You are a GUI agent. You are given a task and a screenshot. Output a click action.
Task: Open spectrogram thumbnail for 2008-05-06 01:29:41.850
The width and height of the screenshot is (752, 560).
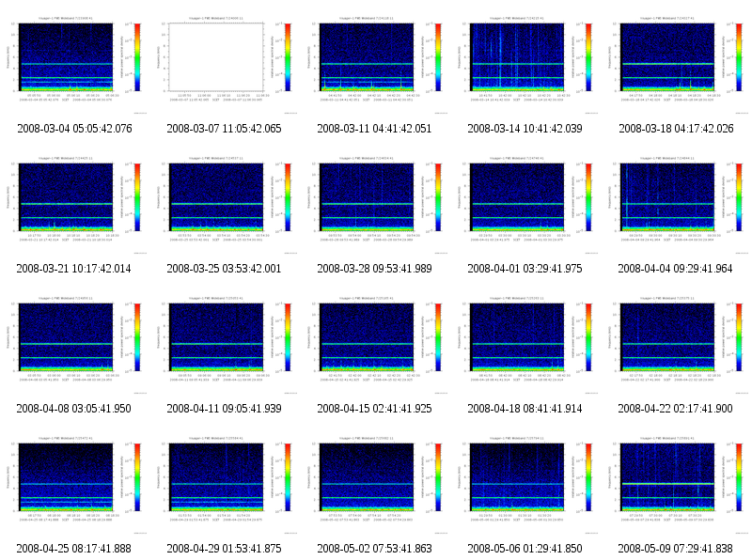click(526, 484)
